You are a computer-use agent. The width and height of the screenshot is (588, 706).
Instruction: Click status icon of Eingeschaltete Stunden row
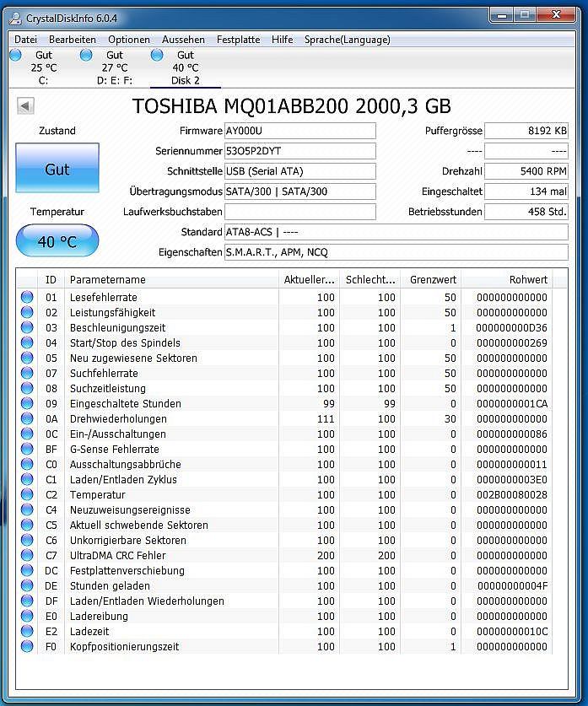[27, 403]
